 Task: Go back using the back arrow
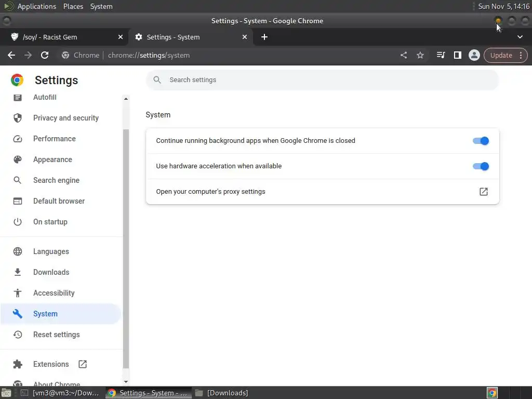pyautogui.click(x=11, y=55)
